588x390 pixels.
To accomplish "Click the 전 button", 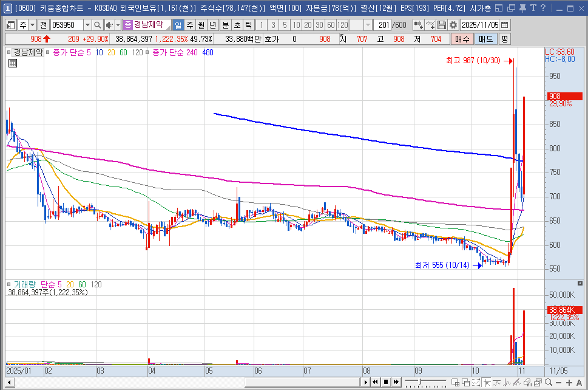I will (x=44, y=25).
